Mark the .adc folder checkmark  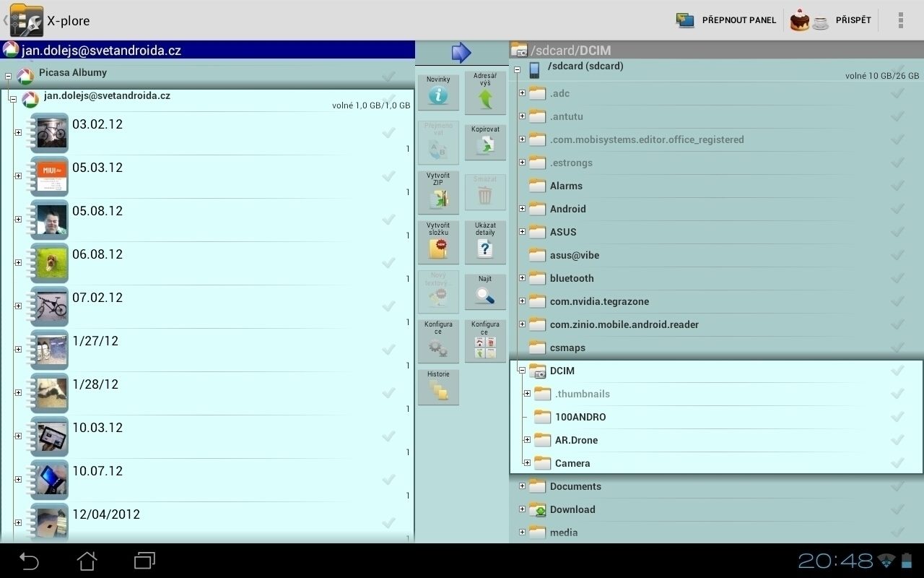[x=897, y=93]
